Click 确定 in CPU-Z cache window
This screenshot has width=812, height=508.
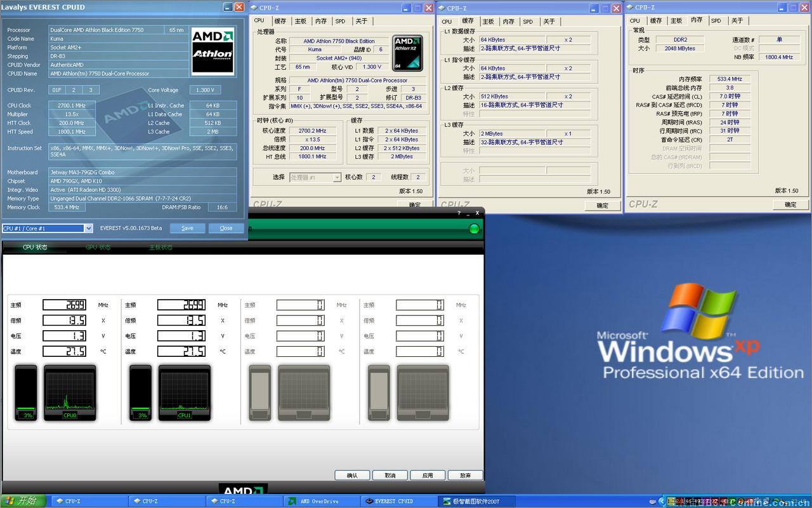(602, 205)
